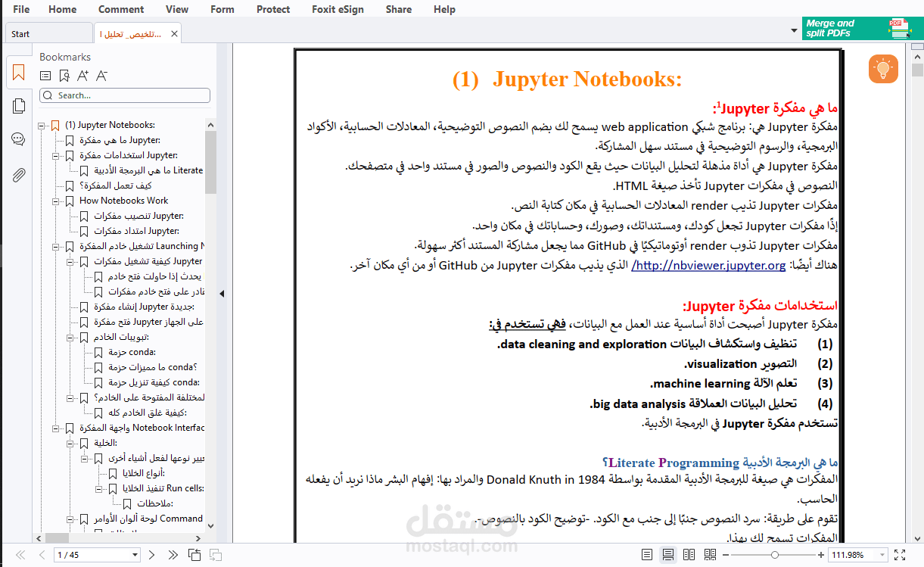Screen dimensions: 924x567
Task: Open the View ribbon tab
Action: pyautogui.click(x=177, y=9)
